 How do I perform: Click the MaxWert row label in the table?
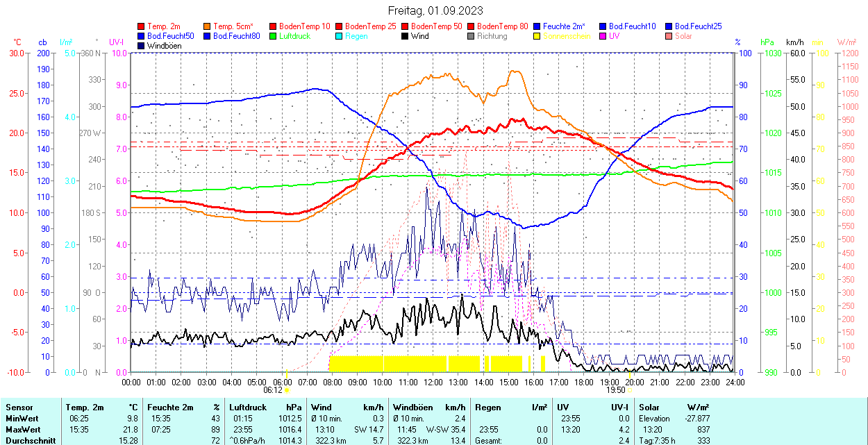pos(22,430)
